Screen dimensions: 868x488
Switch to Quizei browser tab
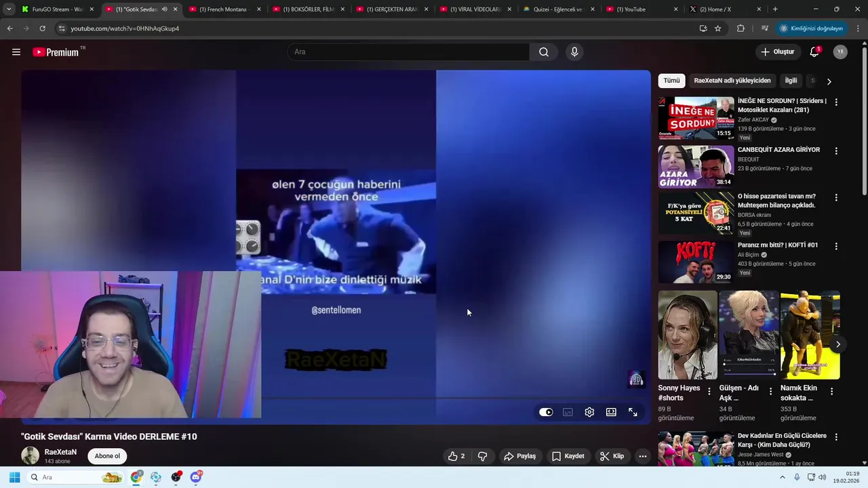(x=559, y=9)
